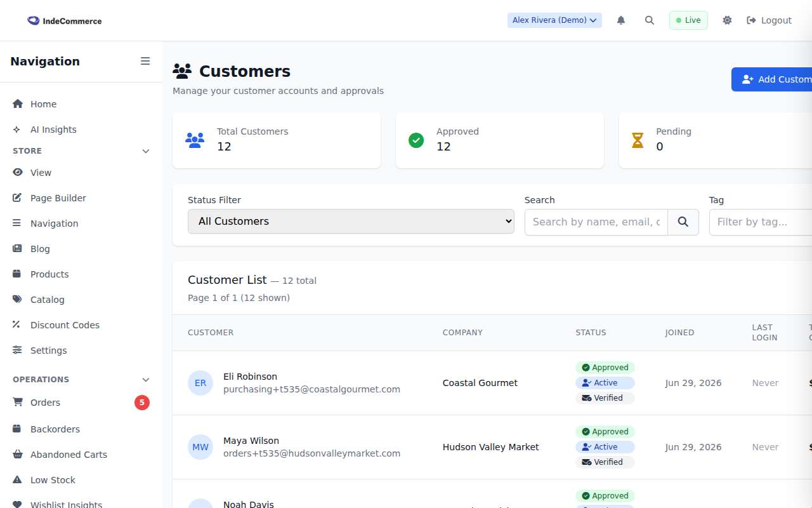Click email purchasing+t535@coastalgourmet.com
Viewport: 812px width, 508px height.
pyautogui.click(x=311, y=389)
